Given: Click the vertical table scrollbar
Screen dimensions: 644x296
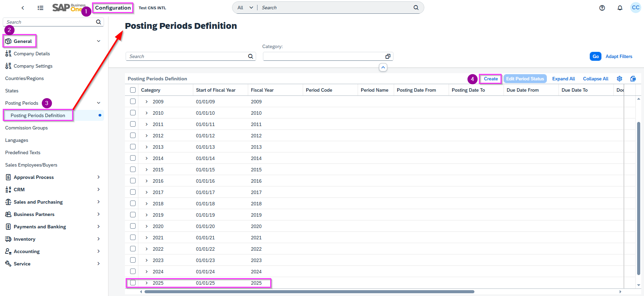Looking at the screenshot, I should [x=639, y=198].
